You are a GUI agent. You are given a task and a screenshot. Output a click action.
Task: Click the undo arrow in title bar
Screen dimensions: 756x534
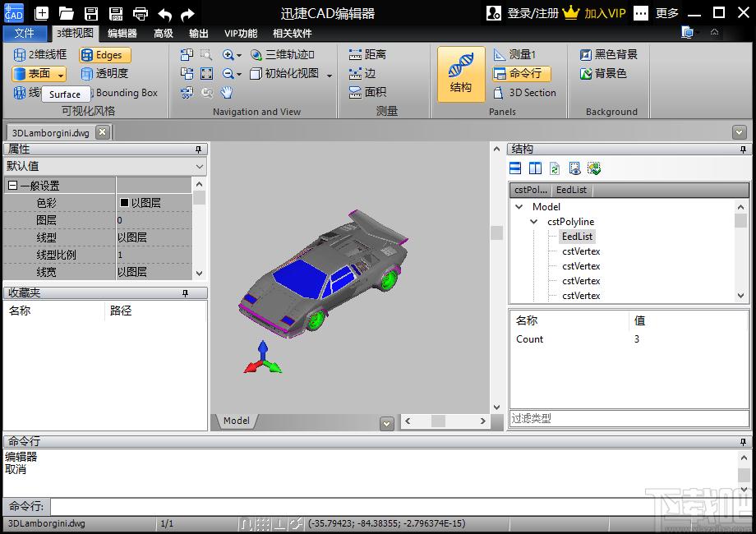pos(164,13)
